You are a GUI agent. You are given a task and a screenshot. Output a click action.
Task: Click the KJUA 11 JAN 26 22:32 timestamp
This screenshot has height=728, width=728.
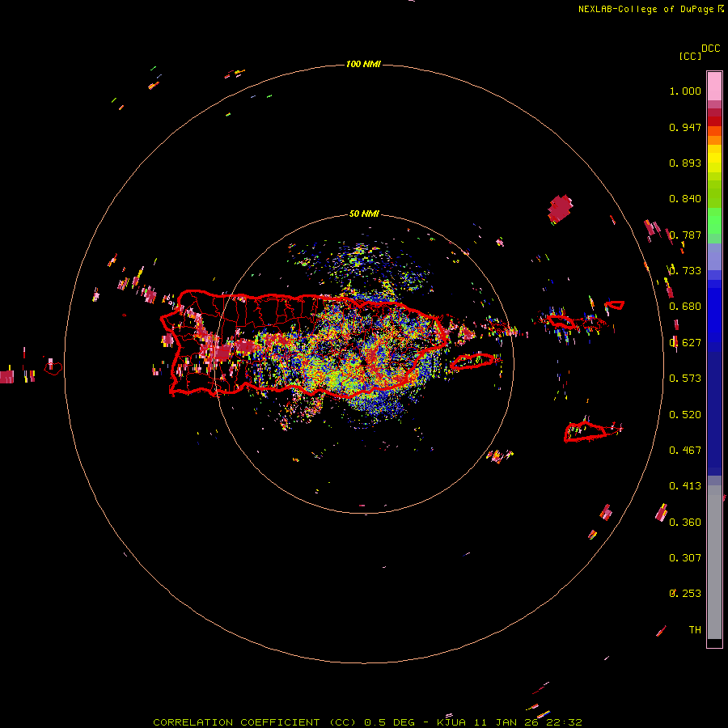(x=510, y=722)
